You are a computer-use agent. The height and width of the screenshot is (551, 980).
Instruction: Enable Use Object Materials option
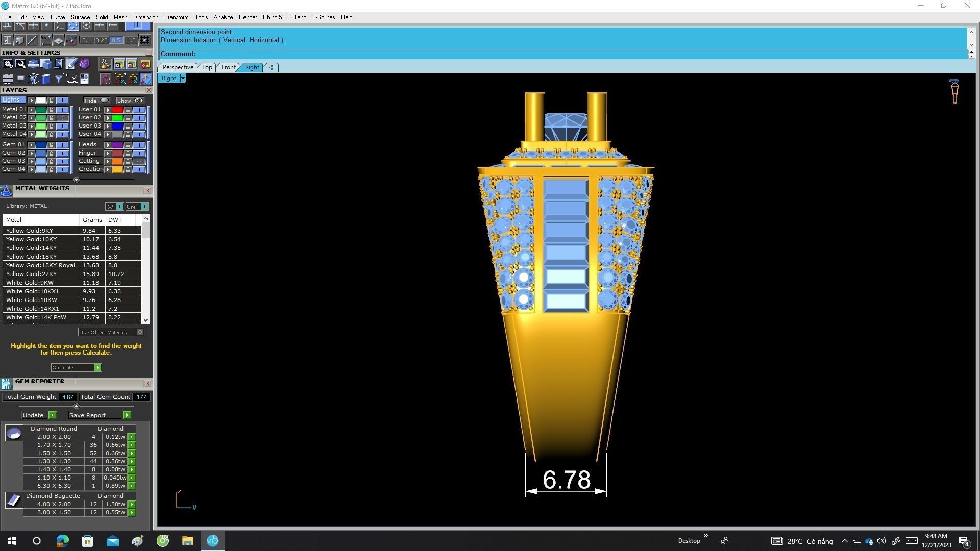click(140, 332)
